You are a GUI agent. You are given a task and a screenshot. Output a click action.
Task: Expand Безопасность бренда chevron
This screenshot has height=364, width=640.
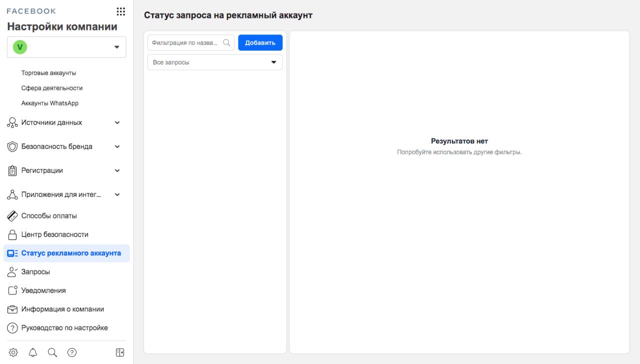pyautogui.click(x=117, y=146)
